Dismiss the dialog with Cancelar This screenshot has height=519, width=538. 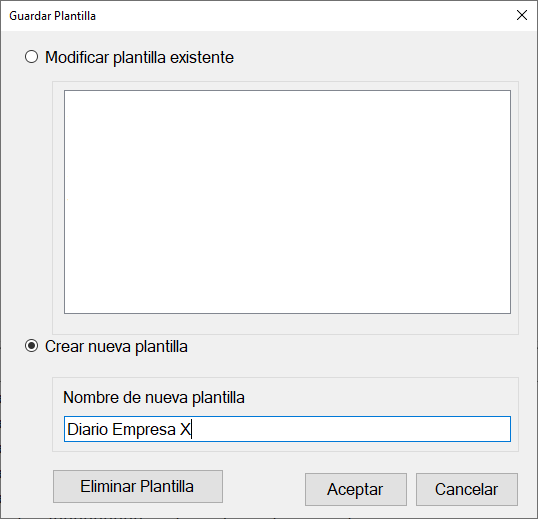click(467, 489)
